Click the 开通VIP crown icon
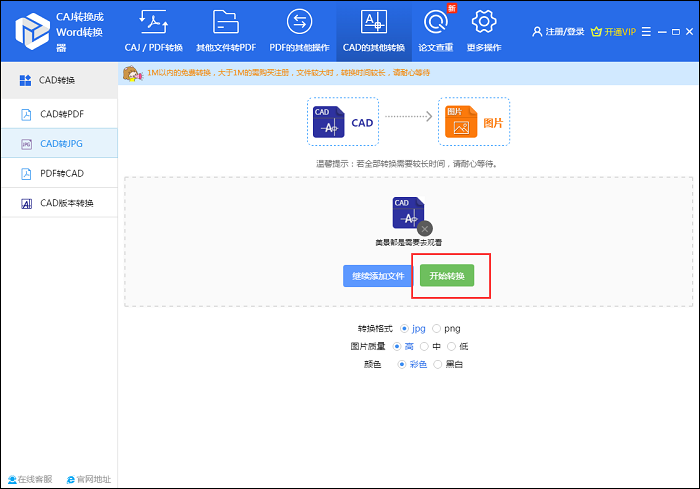Viewport: 700px width, 489px height. tap(597, 32)
